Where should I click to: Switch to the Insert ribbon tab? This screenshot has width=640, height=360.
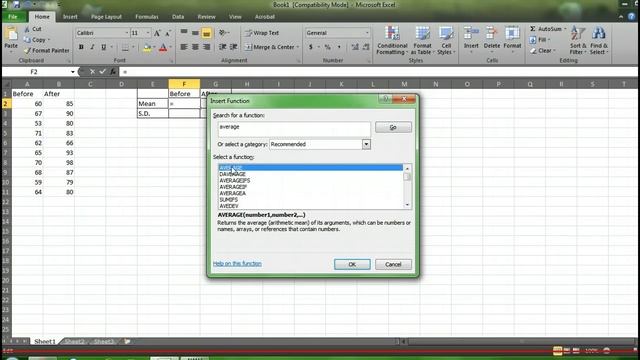pyautogui.click(x=70, y=17)
